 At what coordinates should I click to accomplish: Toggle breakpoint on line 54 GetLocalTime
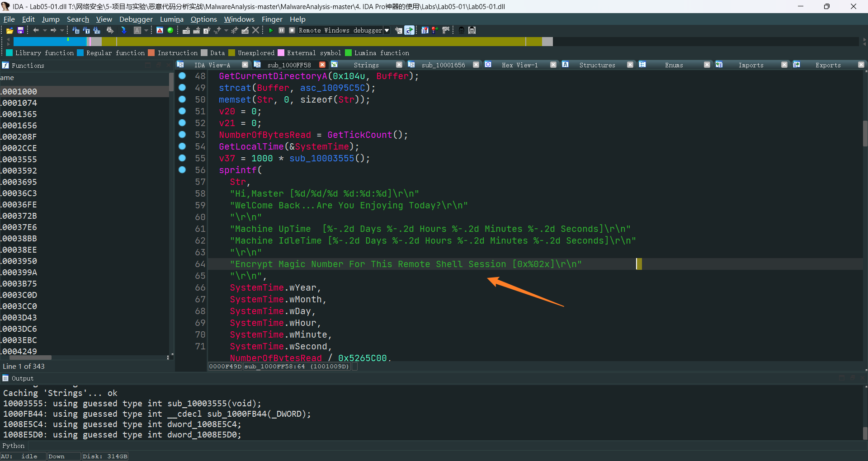(x=182, y=146)
